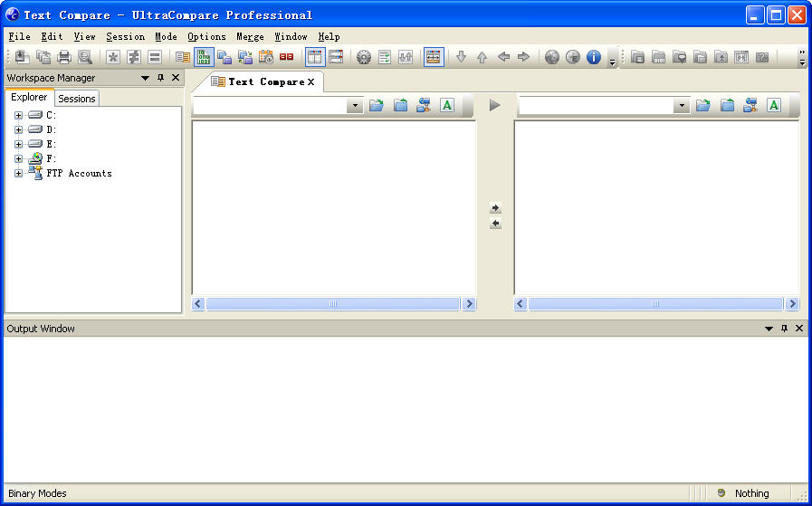
Task: Click the Print icon in the toolbar
Action: (x=64, y=57)
